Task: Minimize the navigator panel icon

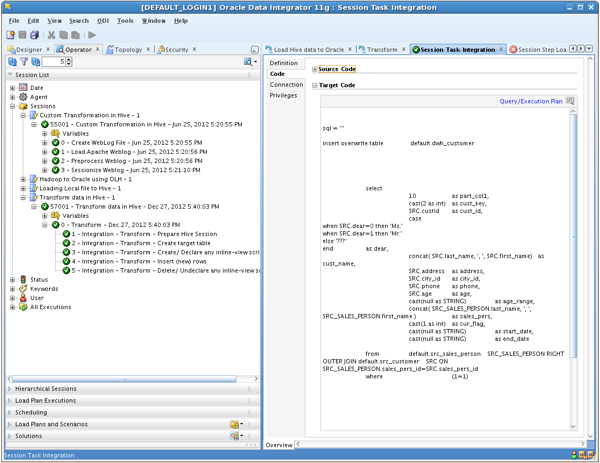Action: point(255,50)
